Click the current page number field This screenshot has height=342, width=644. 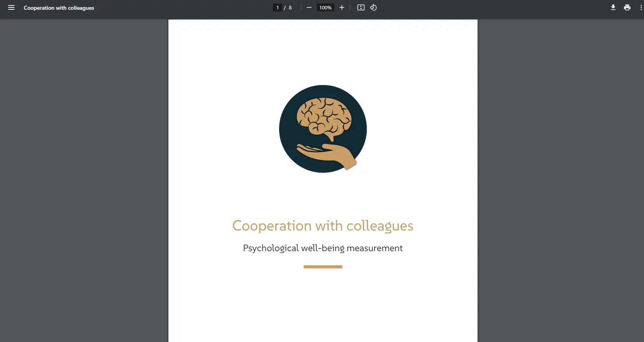(x=278, y=8)
